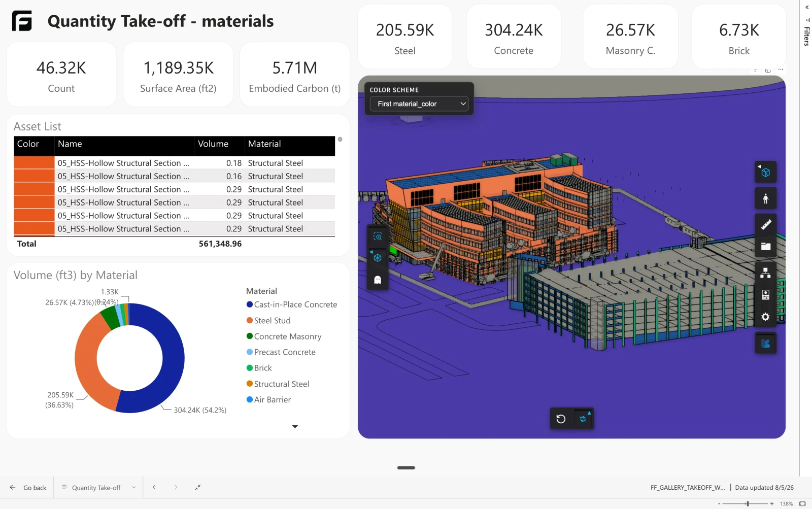Go to the next page chevron

(x=176, y=487)
